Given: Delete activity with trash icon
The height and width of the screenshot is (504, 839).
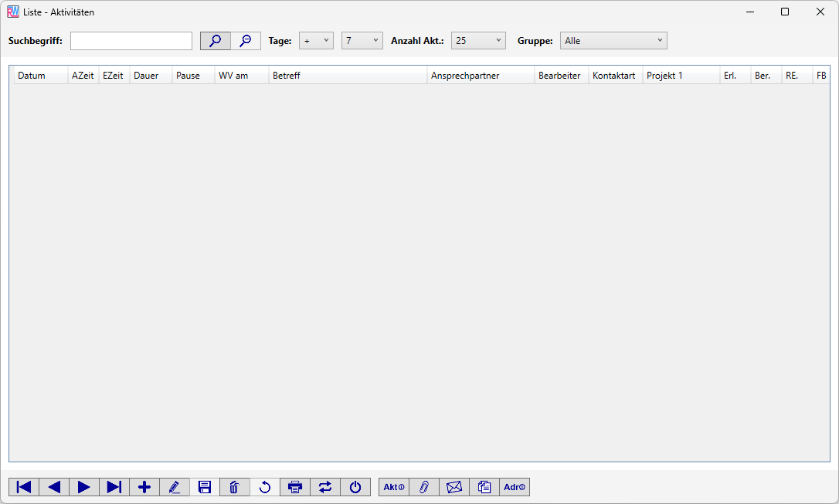Looking at the screenshot, I should click(x=234, y=487).
